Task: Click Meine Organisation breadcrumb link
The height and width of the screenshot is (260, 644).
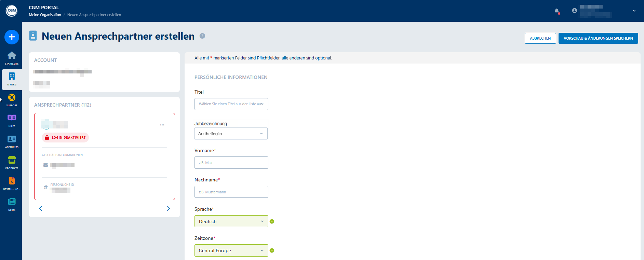Action: tap(45, 15)
